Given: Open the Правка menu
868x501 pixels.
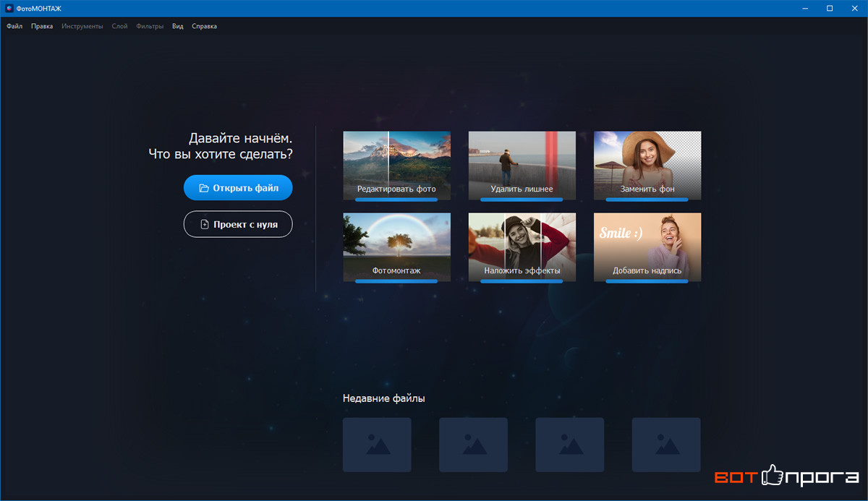Looking at the screenshot, I should point(42,26).
